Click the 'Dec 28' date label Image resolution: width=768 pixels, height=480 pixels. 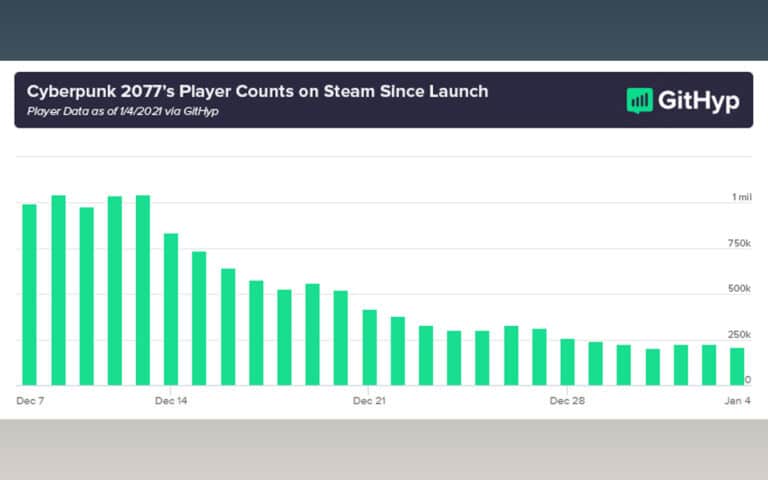pos(567,400)
